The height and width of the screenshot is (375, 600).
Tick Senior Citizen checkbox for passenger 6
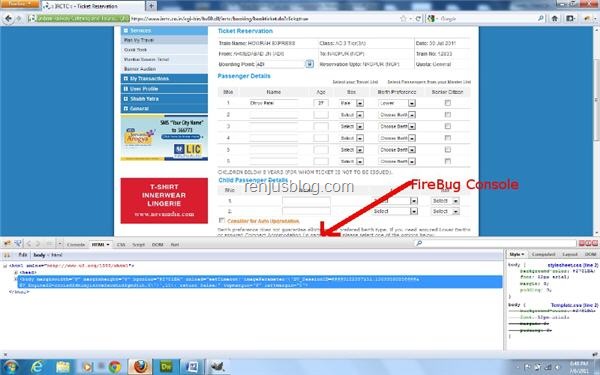(447, 161)
